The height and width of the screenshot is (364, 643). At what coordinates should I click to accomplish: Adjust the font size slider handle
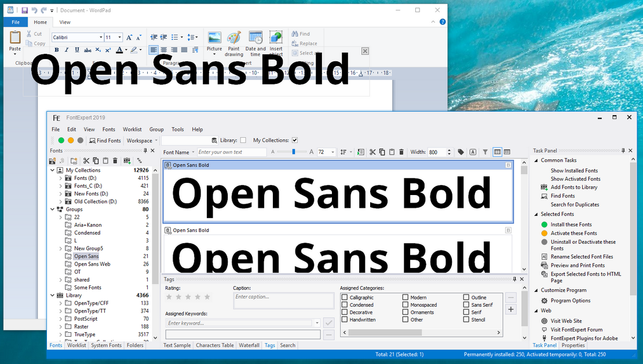pyautogui.click(x=294, y=152)
